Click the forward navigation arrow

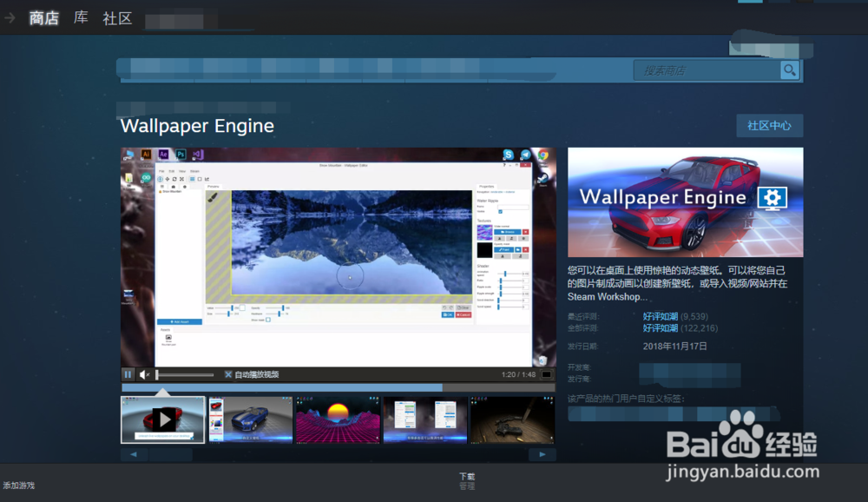coord(10,17)
